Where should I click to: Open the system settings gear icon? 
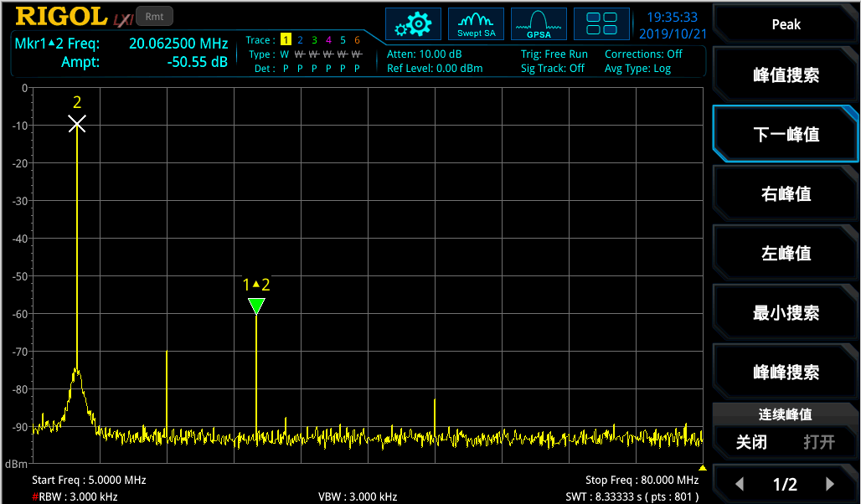point(412,23)
